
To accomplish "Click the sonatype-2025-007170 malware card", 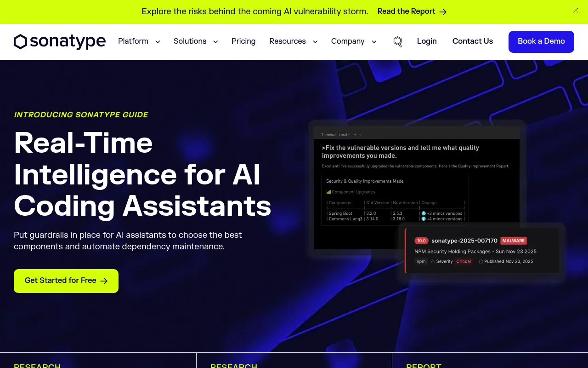I will pos(482,251).
